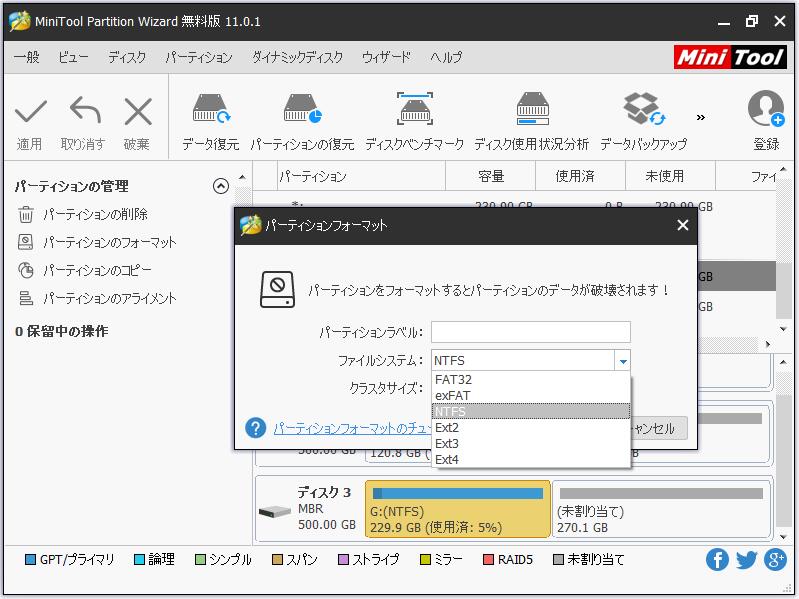Click the データ復元 (Data Recovery) toolbar icon
Viewport: 799px width, 599px height.
(210, 110)
